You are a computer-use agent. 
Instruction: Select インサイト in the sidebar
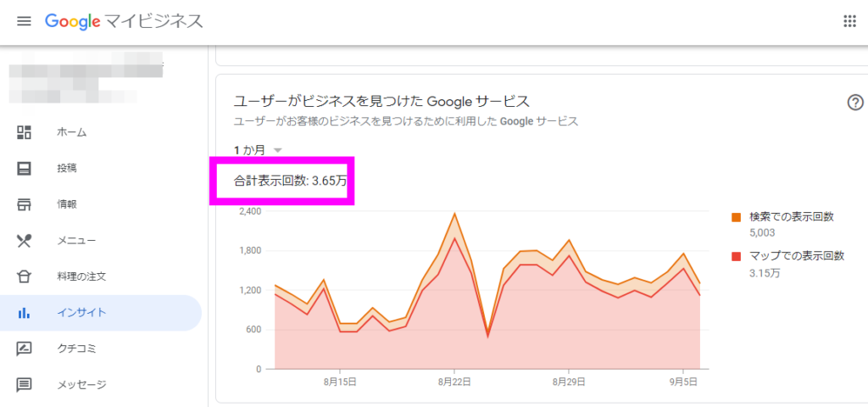coord(101,313)
